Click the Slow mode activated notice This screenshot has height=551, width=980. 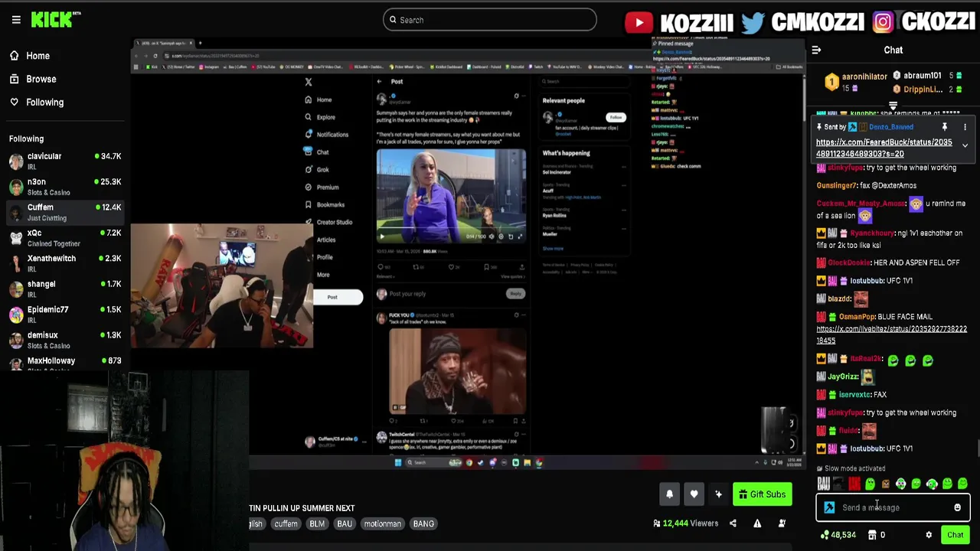tap(851, 468)
